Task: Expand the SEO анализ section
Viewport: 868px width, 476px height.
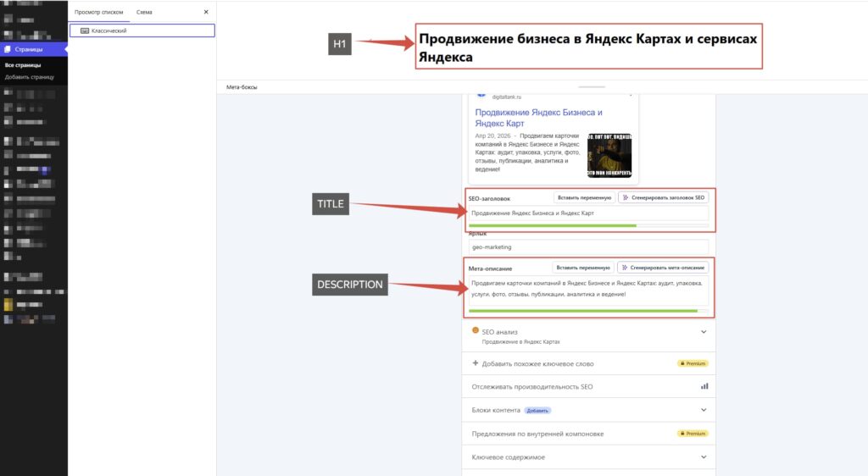Action: pos(704,332)
